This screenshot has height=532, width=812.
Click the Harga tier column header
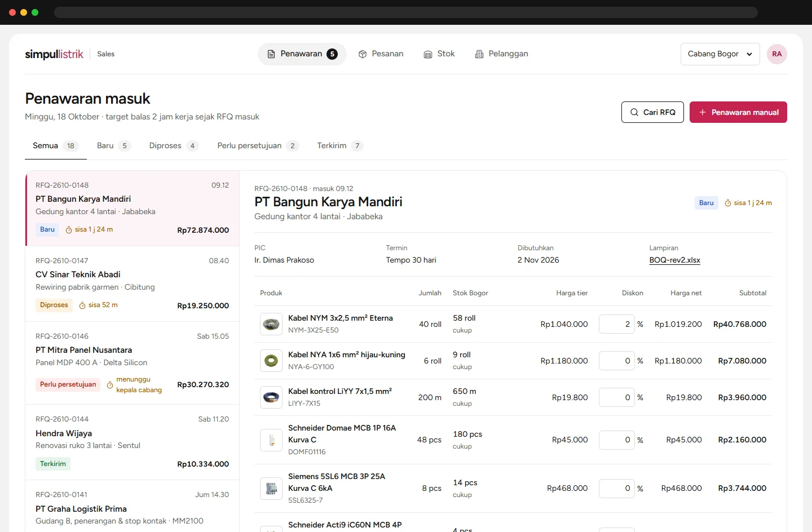pyautogui.click(x=572, y=293)
